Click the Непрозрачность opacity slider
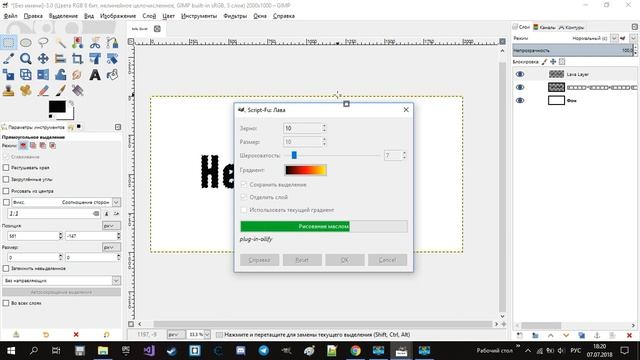 tap(572, 50)
